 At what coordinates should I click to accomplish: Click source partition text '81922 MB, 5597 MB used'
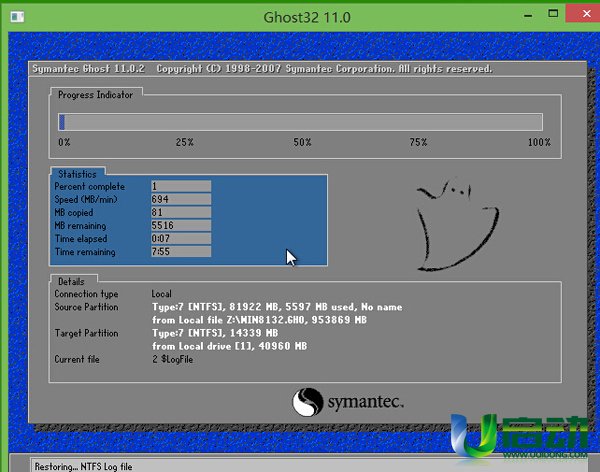pos(293,307)
